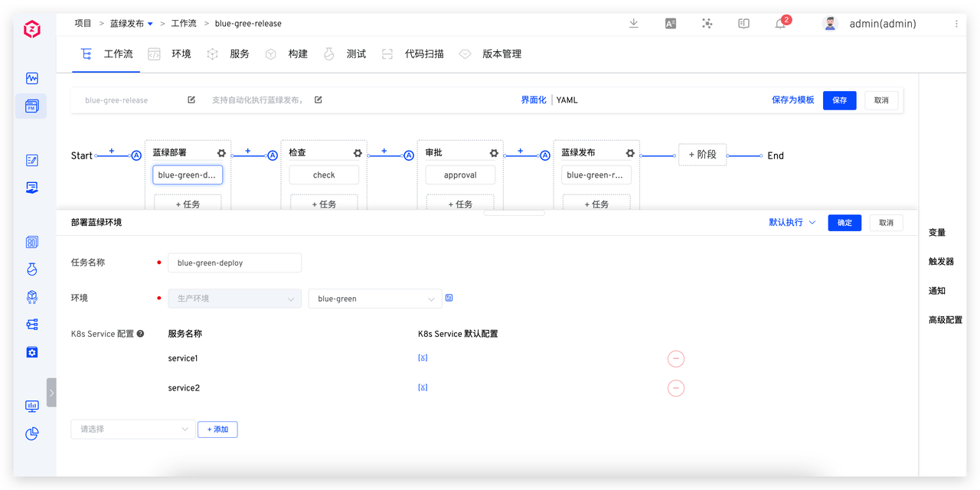The width and height of the screenshot is (980, 490).
Task: Remove service2 using its minus icon
Action: tap(676, 388)
